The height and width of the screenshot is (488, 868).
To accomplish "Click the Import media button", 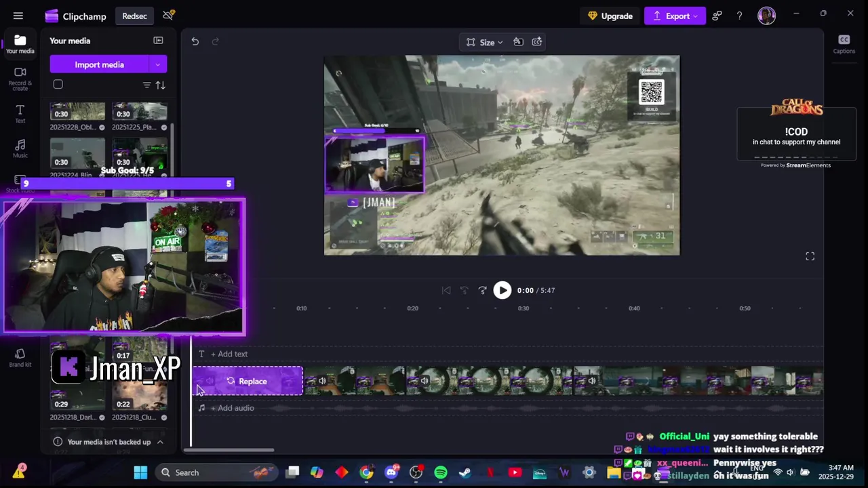I will pyautogui.click(x=99, y=64).
